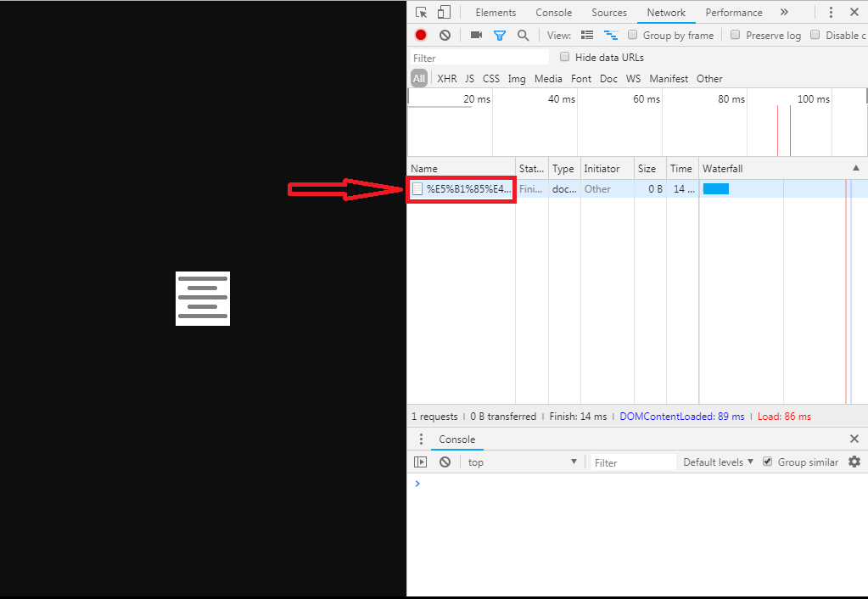This screenshot has height=599, width=868.
Task: Enable the Group by frame checkbox
Action: pyautogui.click(x=633, y=35)
